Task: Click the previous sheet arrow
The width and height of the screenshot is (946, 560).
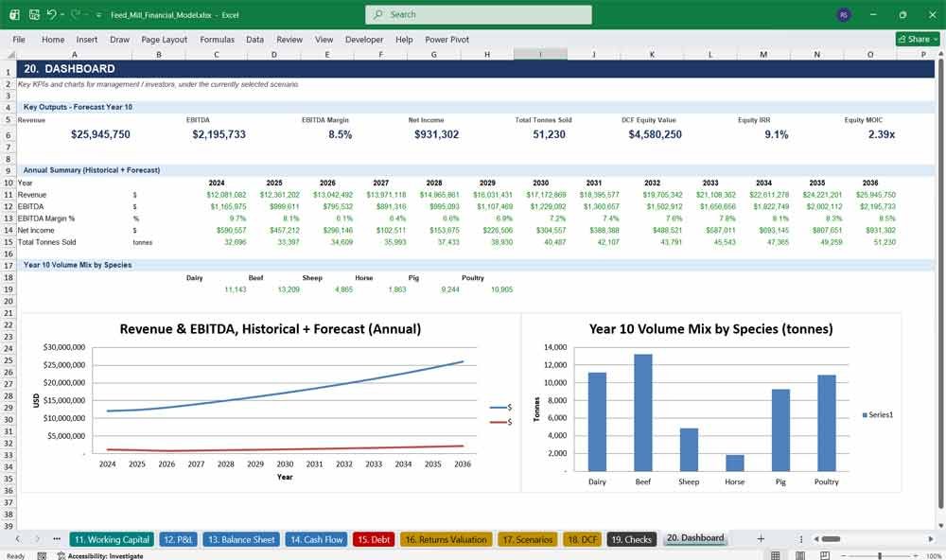Action: pos(18,539)
